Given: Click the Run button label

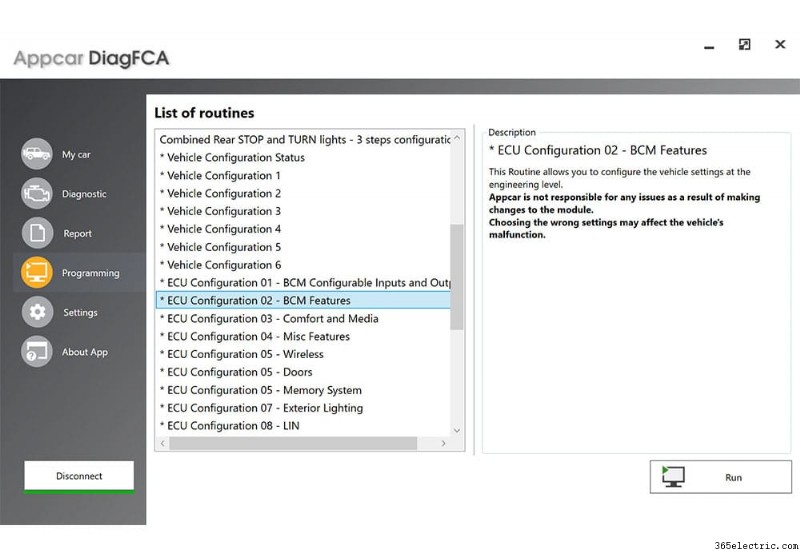Looking at the screenshot, I should pyautogui.click(x=733, y=477).
